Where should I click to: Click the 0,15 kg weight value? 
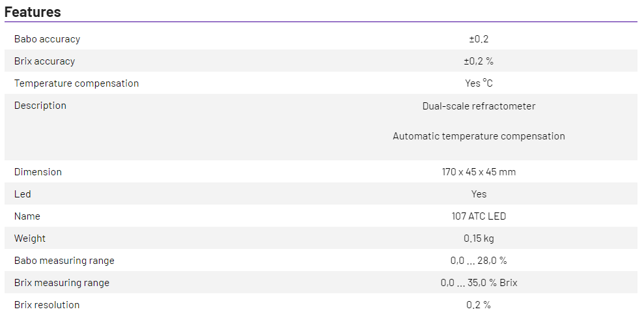[479, 238]
